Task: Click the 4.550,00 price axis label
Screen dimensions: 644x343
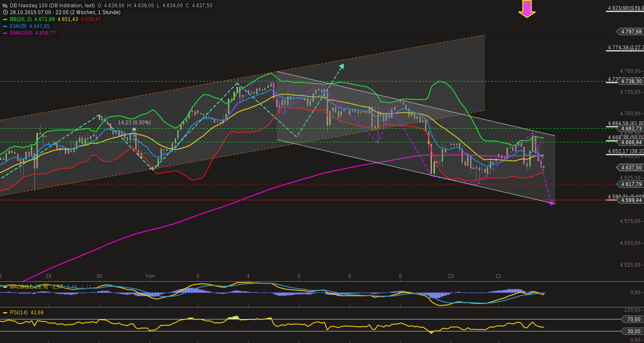Action: [631, 243]
